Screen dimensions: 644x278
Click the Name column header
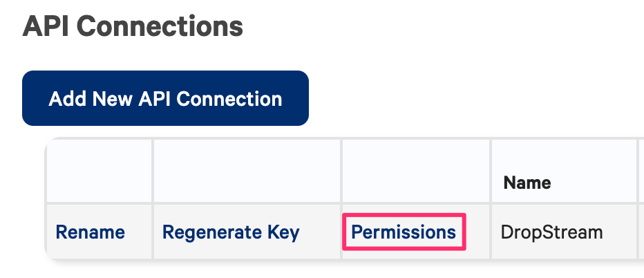tap(527, 183)
